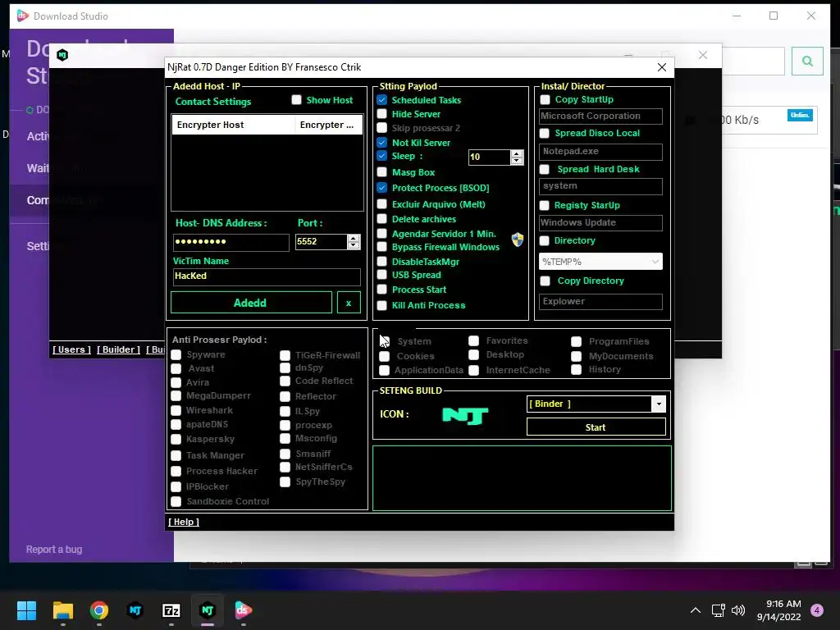840x630 pixels.
Task: Tick the Masg Box checkbox
Action: 382,172
